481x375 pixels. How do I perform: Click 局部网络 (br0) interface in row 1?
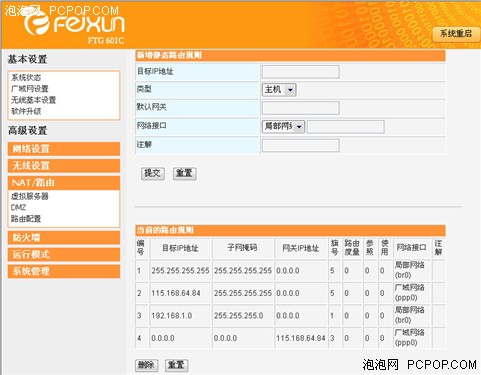click(410, 270)
